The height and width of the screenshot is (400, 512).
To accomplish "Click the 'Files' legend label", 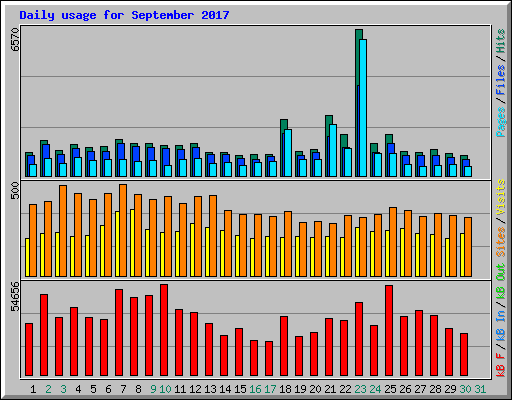I will (x=501, y=80).
